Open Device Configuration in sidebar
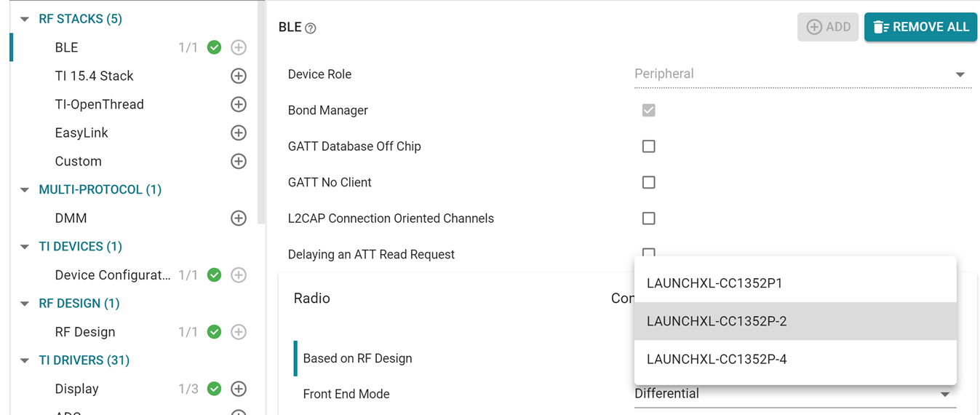Screen dimensions: 980x415 (x=112, y=275)
